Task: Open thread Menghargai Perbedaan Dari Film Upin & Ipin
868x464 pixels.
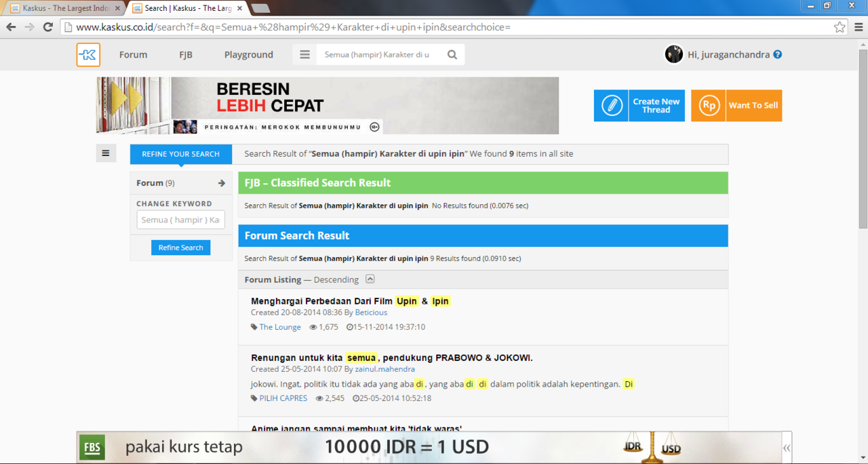Action: click(351, 301)
